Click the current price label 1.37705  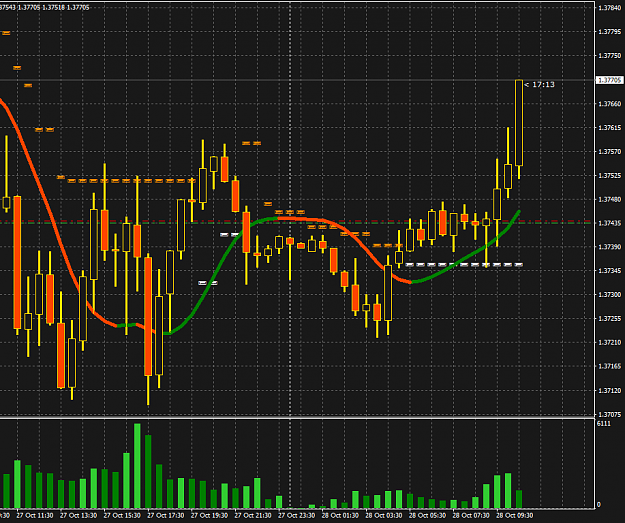click(x=609, y=80)
